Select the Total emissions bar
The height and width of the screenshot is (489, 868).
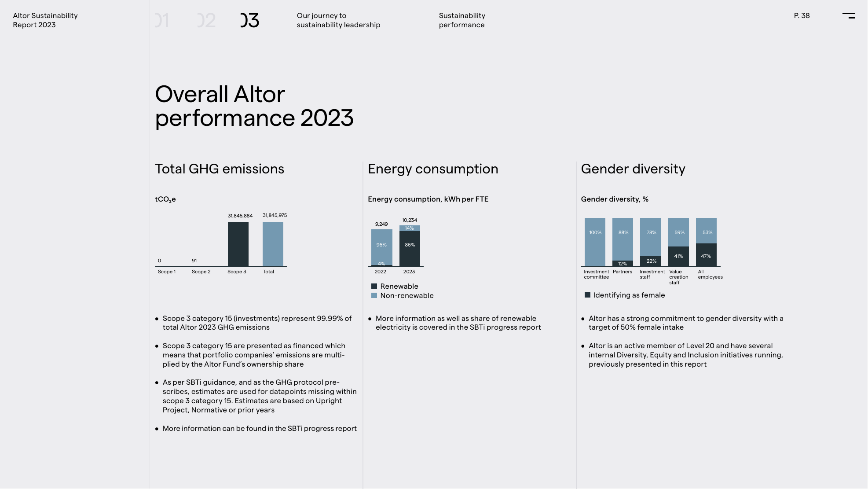273,244
